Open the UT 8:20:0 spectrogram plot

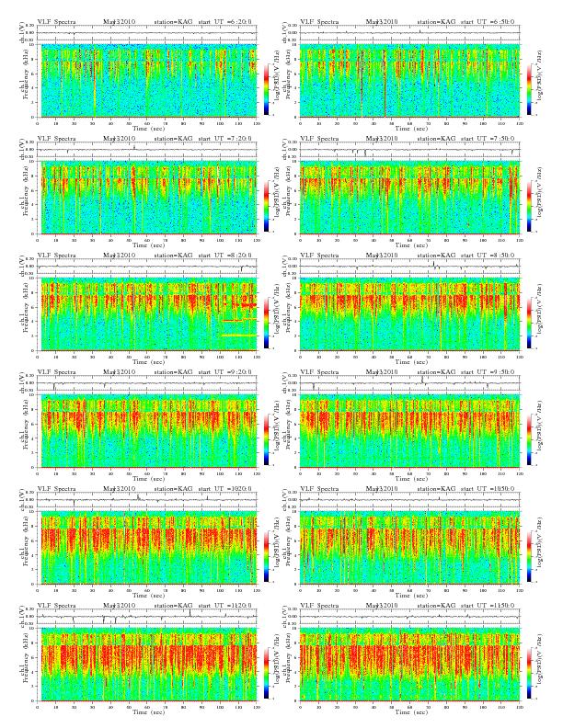[147, 314]
